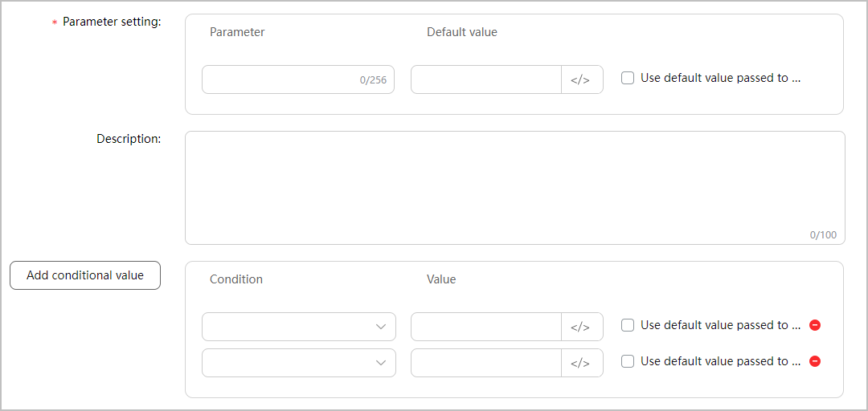
Task: Remove the first conditional value row
Action: (x=814, y=325)
